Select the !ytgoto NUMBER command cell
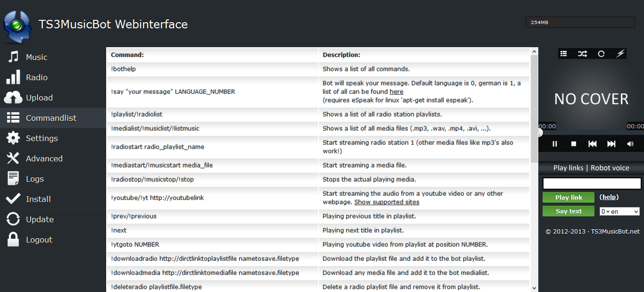 [212, 244]
